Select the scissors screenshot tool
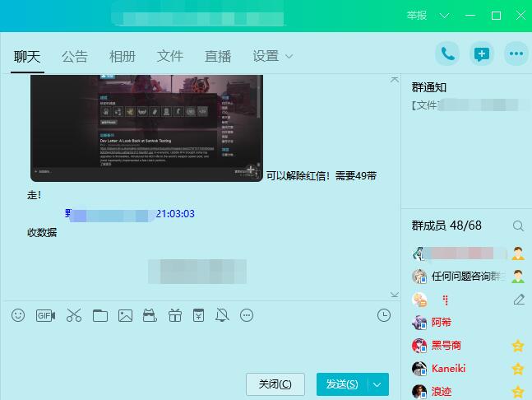This screenshot has height=400, width=532. click(74, 315)
